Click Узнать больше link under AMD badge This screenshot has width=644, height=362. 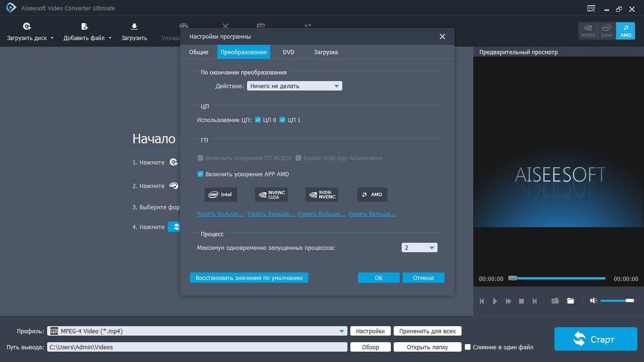(372, 214)
